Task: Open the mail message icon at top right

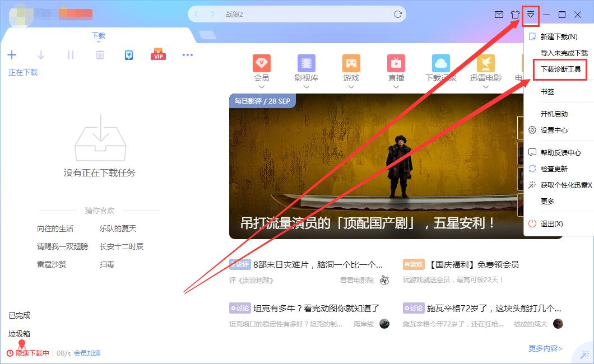Action: tap(499, 15)
